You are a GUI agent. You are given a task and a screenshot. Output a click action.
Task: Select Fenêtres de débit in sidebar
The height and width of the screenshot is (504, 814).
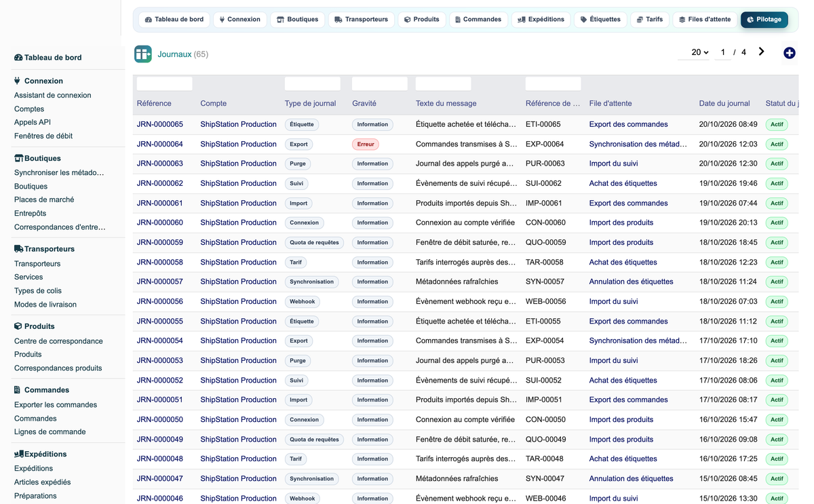coord(43,136)
